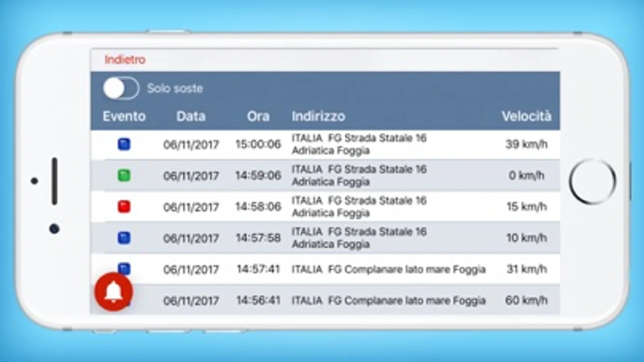
Task: Click the 14:56:41 time cell
Action: point(258,300)
